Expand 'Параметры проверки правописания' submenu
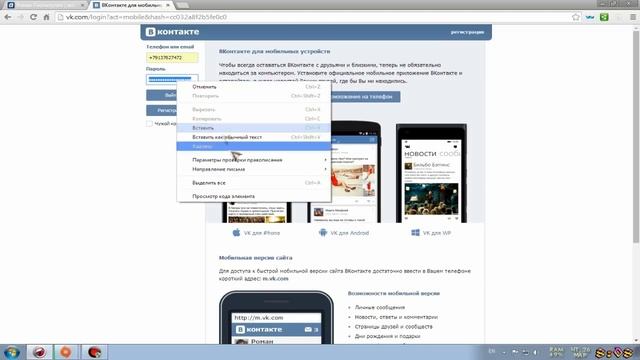640x360 pixels. pyautogui.click(x=253, y=160)
